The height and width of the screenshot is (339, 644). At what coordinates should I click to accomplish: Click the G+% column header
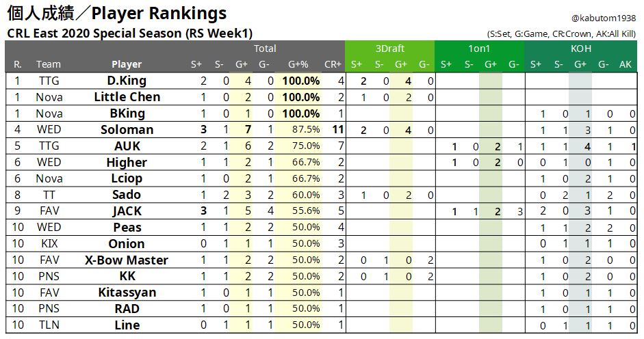[x=298, y=64]
